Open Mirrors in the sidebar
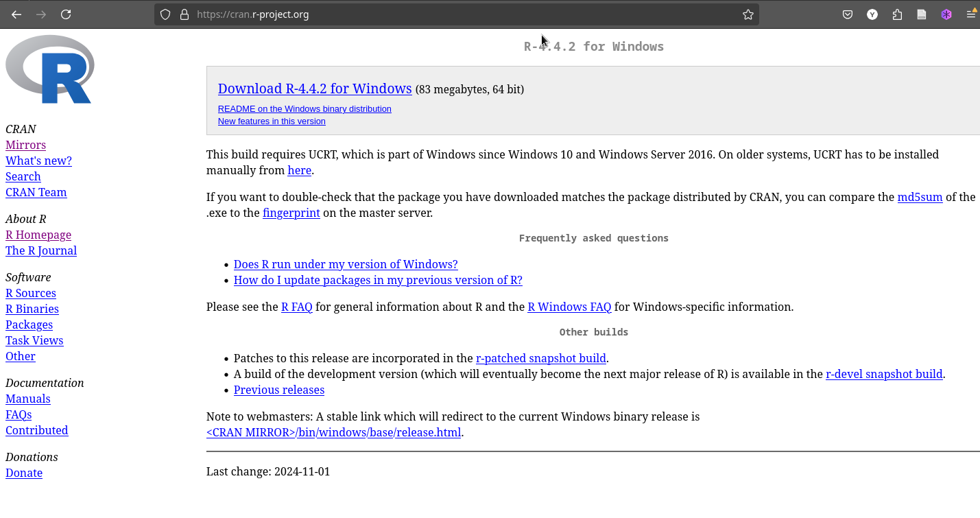The height and width of the screenshot is (518, 980). point(25,145)
